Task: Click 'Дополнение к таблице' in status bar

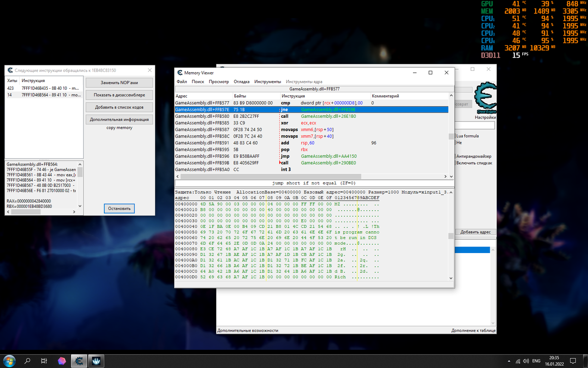Action: pyautogui.click(x=473, y=330)
